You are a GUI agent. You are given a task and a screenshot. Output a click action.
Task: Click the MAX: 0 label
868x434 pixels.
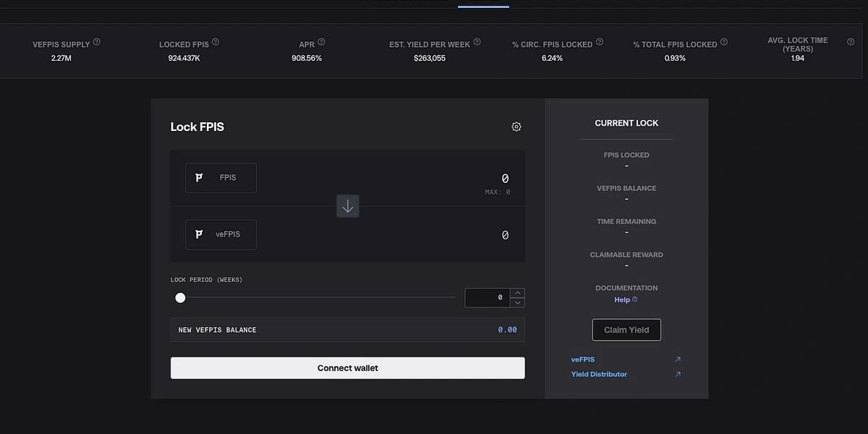click(x=498, y=192)
